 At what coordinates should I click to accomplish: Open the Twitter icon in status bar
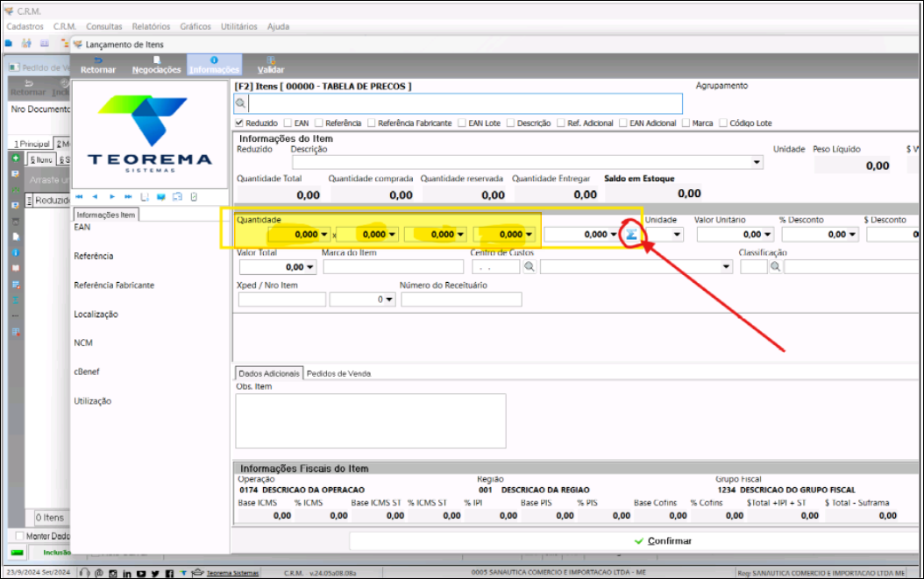(x=155, y=573)
